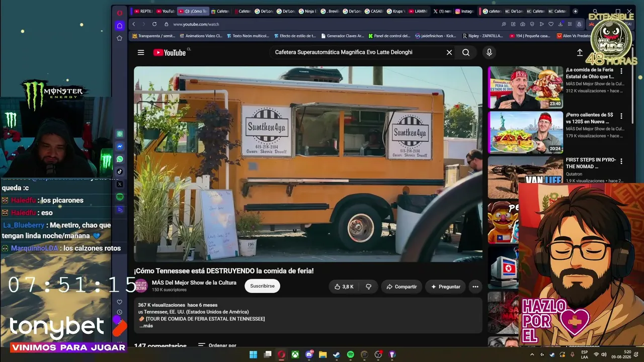The width and height of the screenshot is (644, 362).
Task: Clear the YouTube search box text
Action: click(x=449, y=52)
